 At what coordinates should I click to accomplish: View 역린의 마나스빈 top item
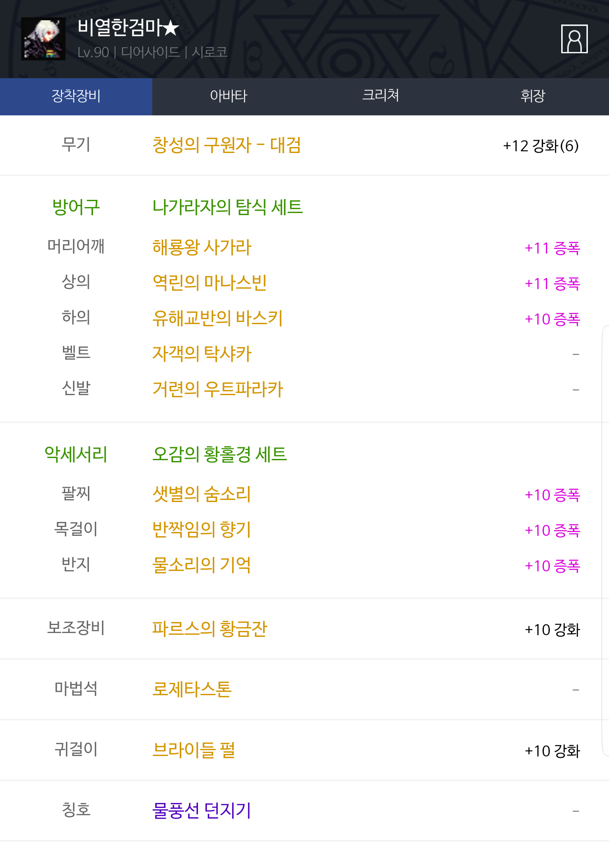click(209, 283)
